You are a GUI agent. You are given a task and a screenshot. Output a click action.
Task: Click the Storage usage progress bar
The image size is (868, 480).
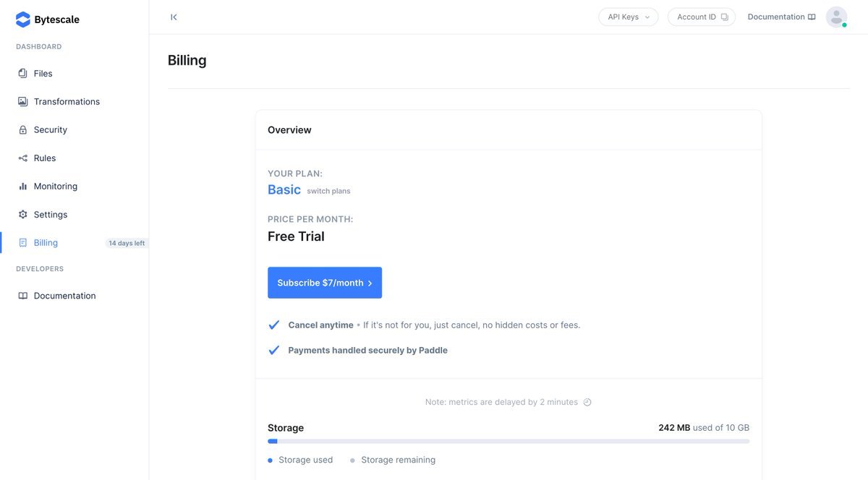(x=508, y=441)
